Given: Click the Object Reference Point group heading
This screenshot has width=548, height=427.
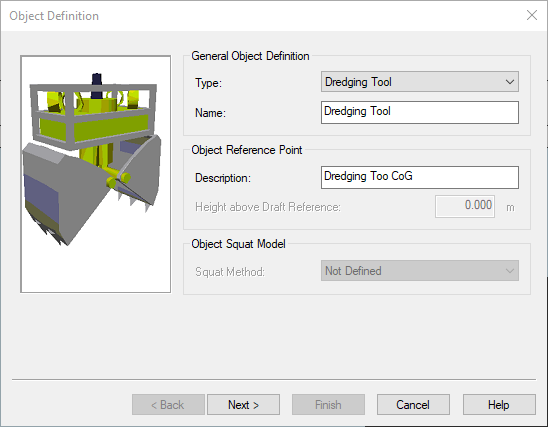Looking at the screenshot, I should coord(247,150).
